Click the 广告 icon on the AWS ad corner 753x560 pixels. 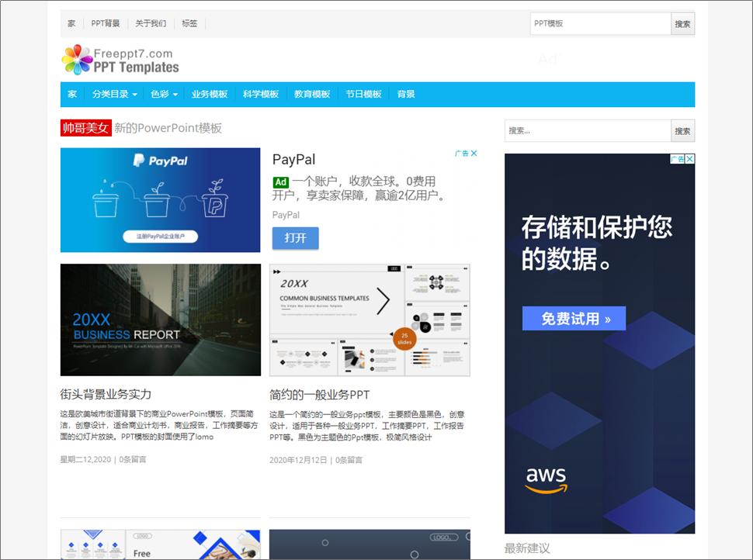678,159
